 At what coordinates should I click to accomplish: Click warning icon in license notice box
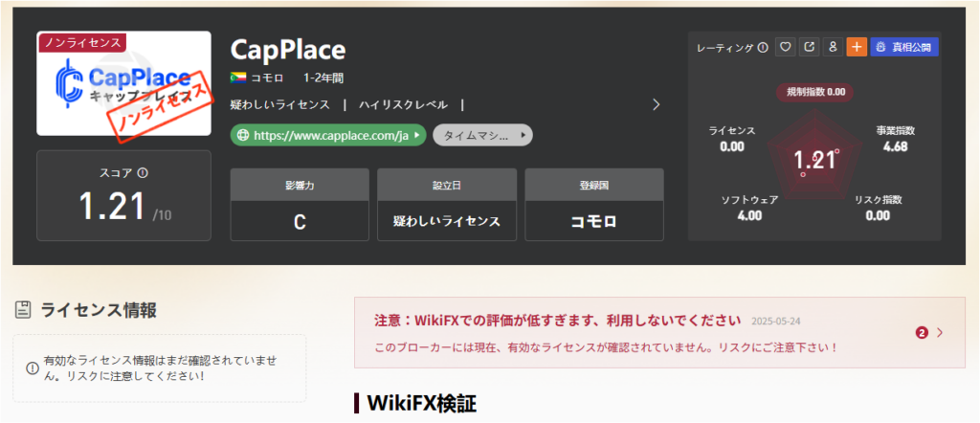click(32, 368)
